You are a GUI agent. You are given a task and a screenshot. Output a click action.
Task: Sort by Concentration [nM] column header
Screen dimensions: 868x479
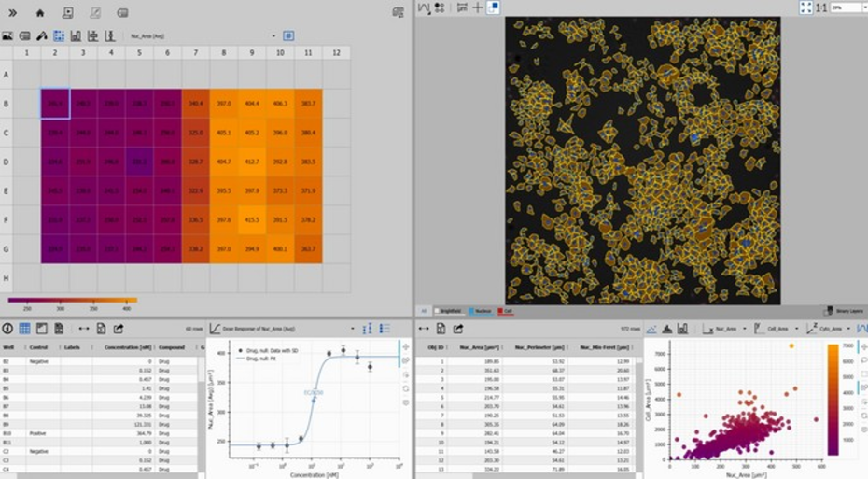(x=127, y=347)
